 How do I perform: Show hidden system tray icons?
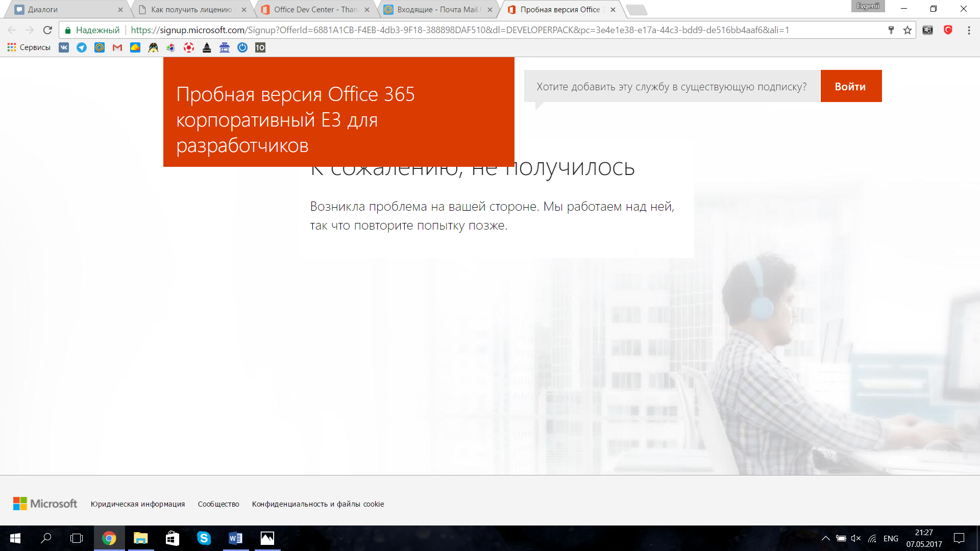pos(825,538)
